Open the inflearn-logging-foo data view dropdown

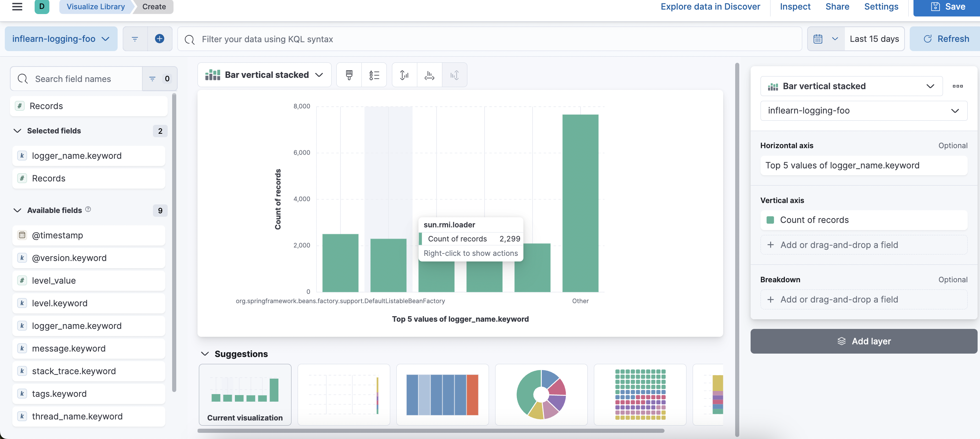[x=61, y=39]
